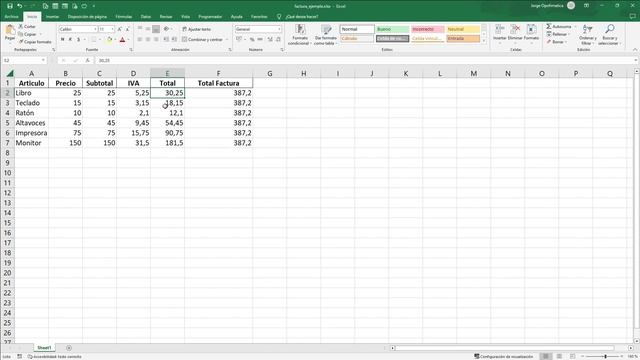Save the workbook via quick access toolbar
The width and height of the screenshot is (640, 360).
10,6
